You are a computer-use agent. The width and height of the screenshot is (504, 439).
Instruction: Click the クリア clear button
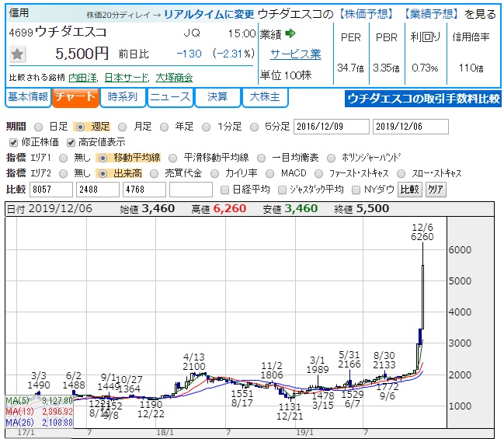[x=436, y=190]
